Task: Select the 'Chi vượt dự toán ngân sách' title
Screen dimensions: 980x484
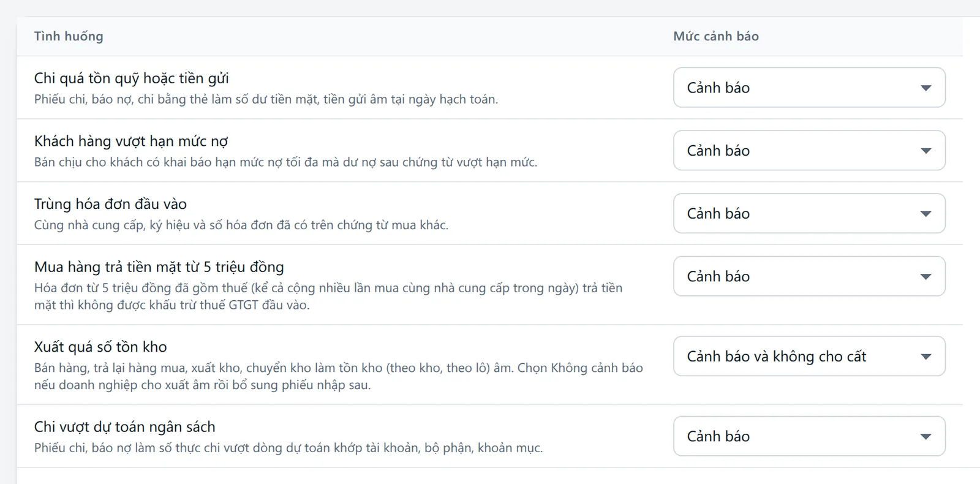Action: pyautogui.click(x=125, y=427)
